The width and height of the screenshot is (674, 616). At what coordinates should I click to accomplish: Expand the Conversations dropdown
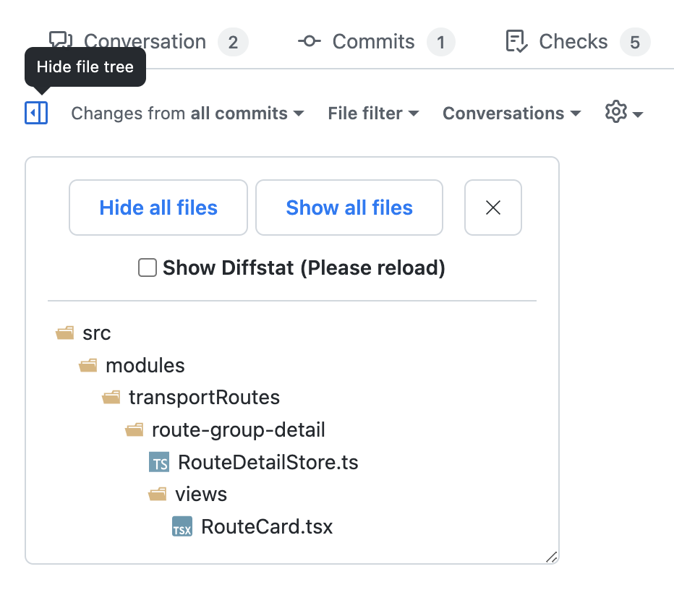(511, 114)
